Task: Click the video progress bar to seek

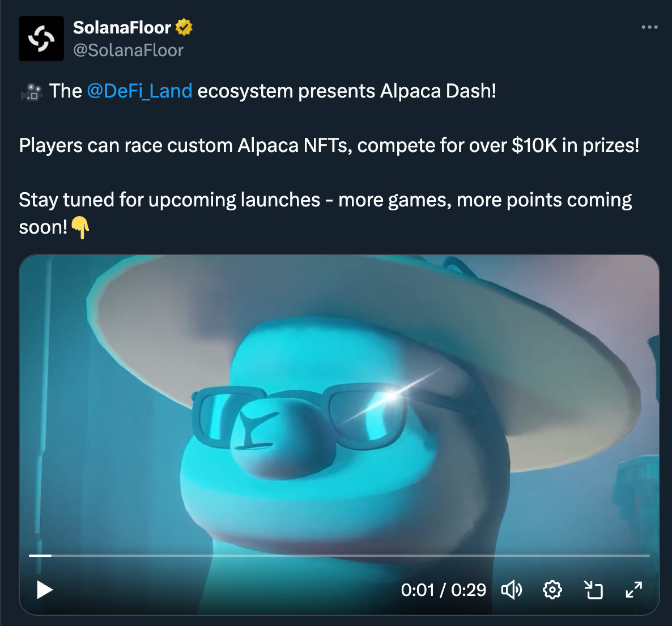Action: click(x=339, y=556)
